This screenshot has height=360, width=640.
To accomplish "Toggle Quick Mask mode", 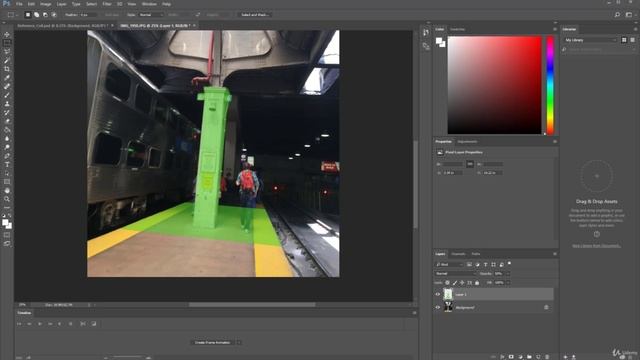I will 7,235.
